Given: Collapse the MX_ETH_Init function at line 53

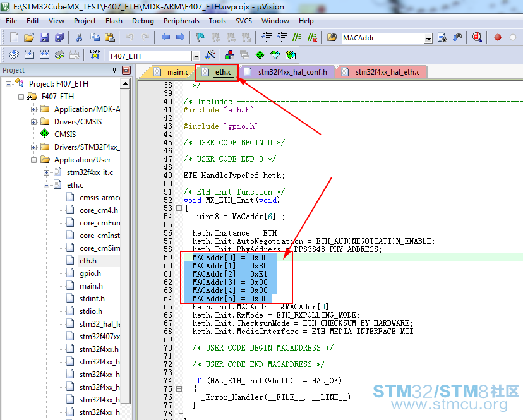Looking at the screenshot, I should (x=179, y=208).
